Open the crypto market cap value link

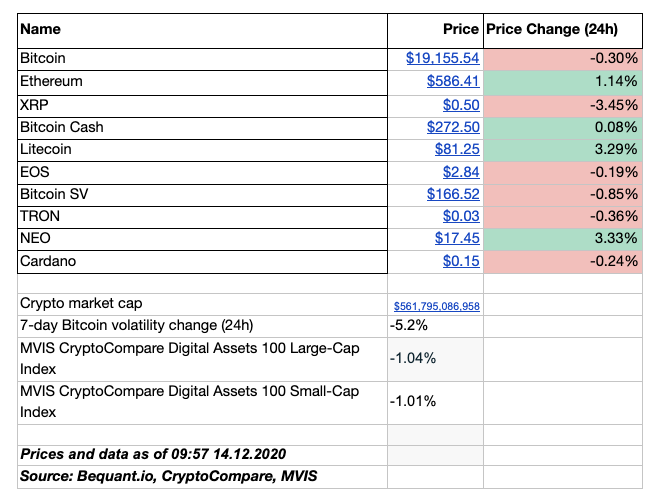[x=438, y=306]
